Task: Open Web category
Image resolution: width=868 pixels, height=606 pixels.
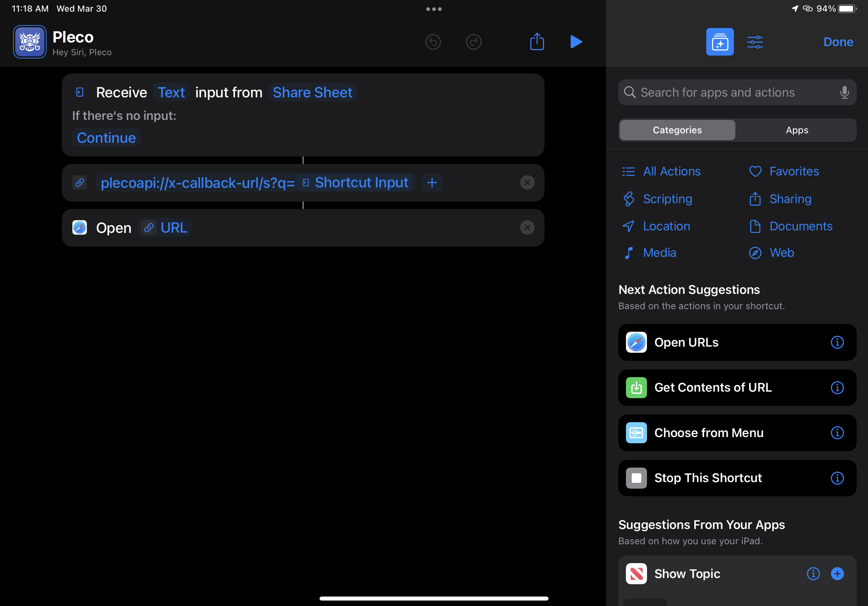Action: tap(771, 253)
